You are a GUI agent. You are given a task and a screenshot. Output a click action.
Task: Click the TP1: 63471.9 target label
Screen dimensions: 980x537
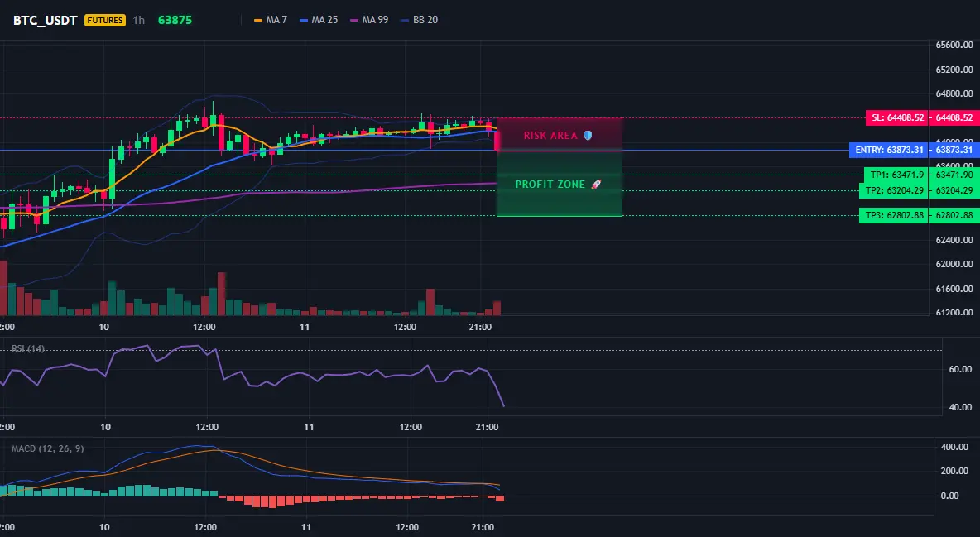[x=896, y=175]
